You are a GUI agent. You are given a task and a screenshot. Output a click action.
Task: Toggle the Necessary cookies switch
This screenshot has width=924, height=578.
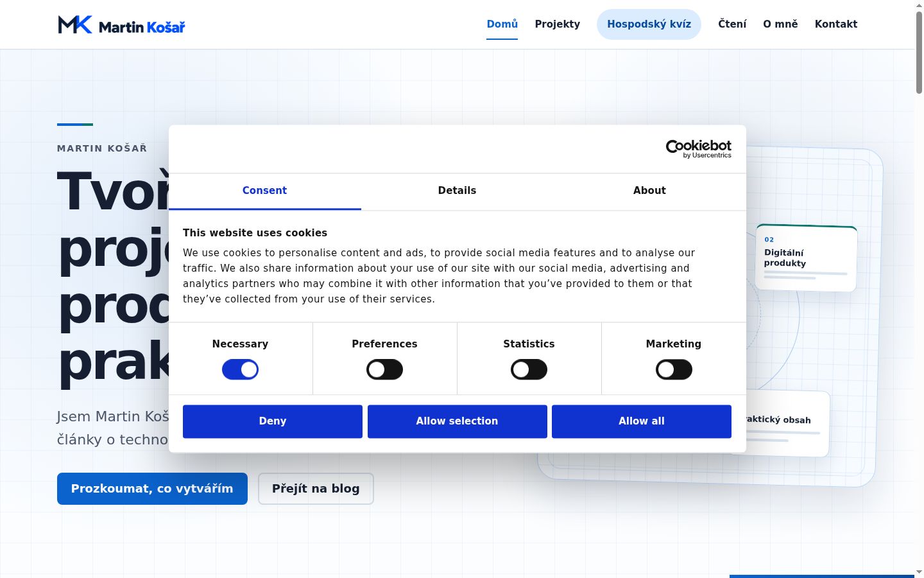[240, 370]
